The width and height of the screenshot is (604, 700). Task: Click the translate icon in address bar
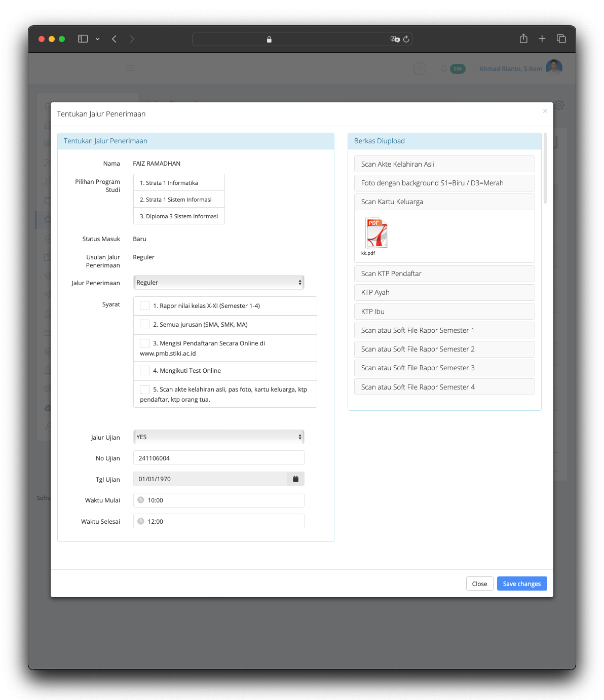[395, 40]
